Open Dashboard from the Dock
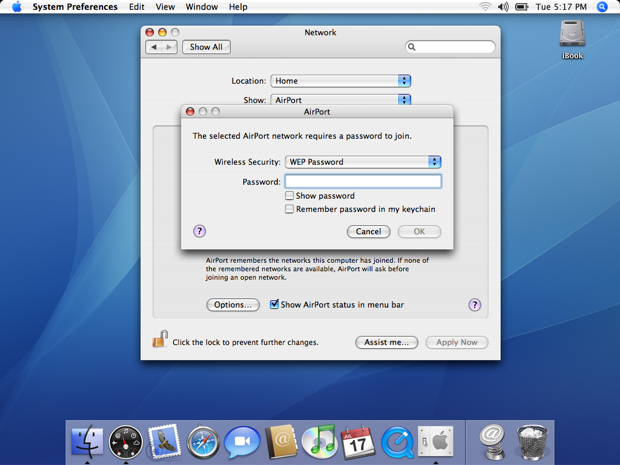The image size is (620, 465). pyautogui.click(x=126, y=442)
